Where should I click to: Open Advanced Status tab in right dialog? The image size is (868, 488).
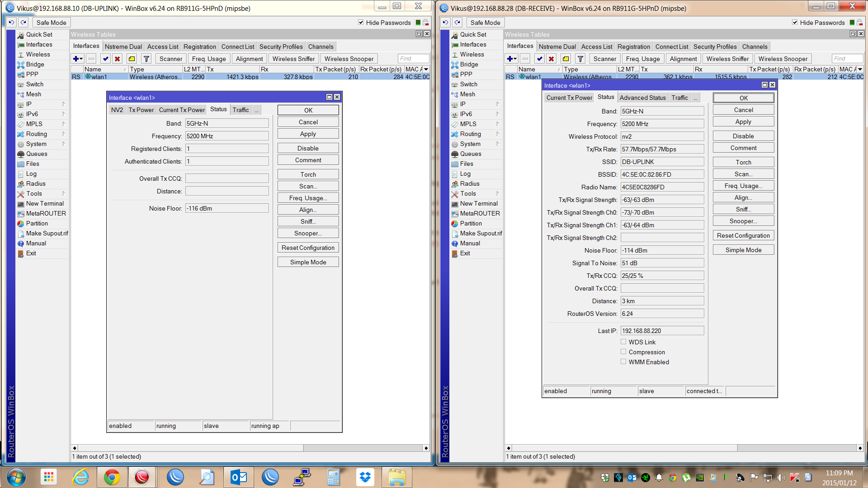point(642,98)
